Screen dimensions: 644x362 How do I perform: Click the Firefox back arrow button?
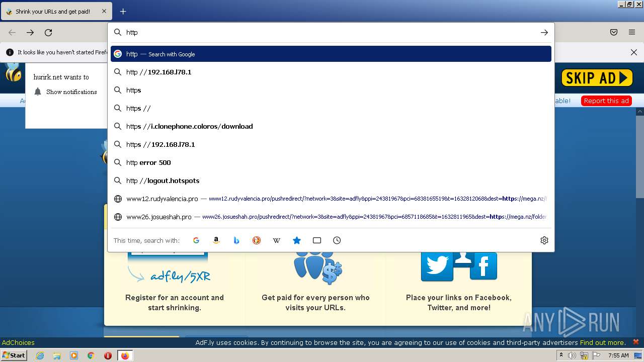(12, 32)
